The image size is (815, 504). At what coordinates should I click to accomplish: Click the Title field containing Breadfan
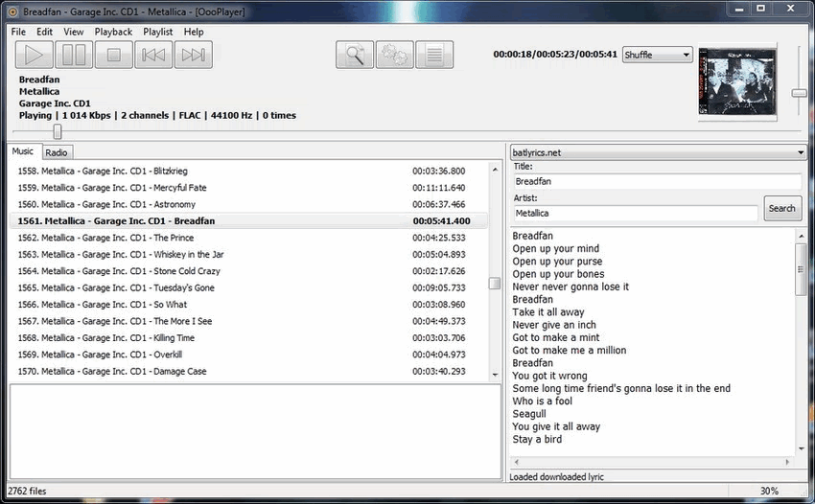click(x=658, y=181)
